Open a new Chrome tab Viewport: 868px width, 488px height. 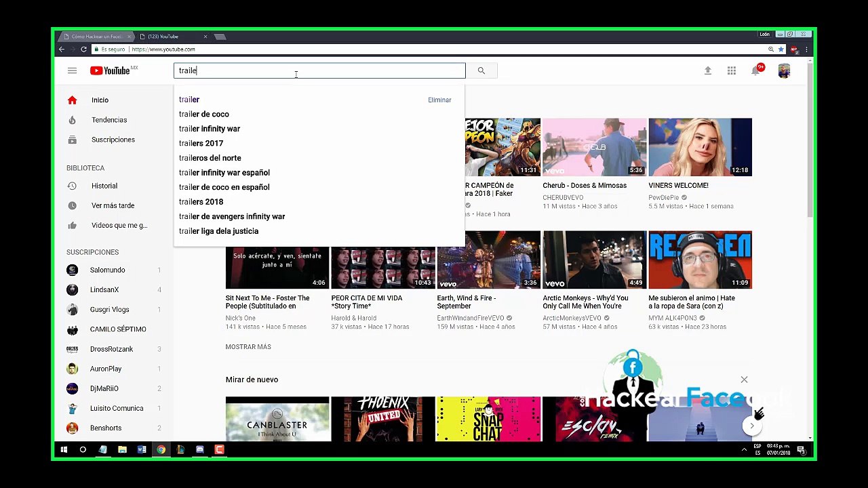(x=220, y=37)
